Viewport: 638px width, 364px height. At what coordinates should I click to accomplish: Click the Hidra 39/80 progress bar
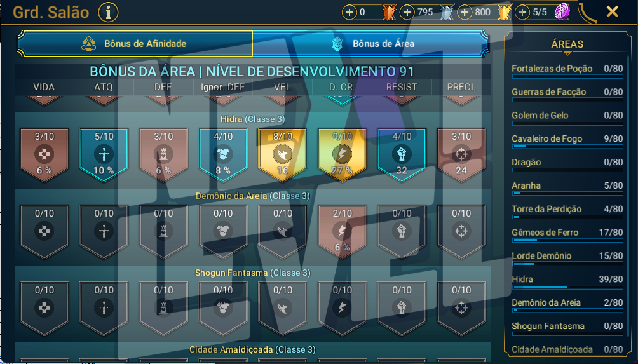click(567, 288)
